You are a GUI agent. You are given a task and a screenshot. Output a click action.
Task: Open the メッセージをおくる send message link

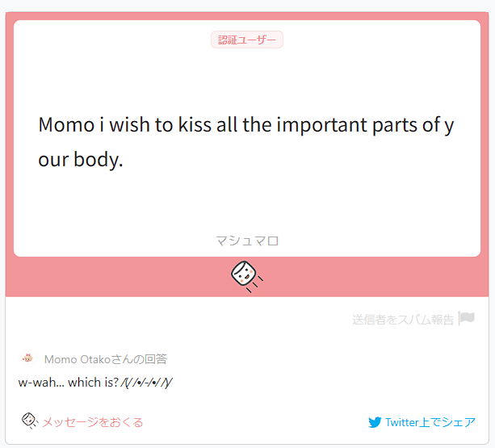93,422
